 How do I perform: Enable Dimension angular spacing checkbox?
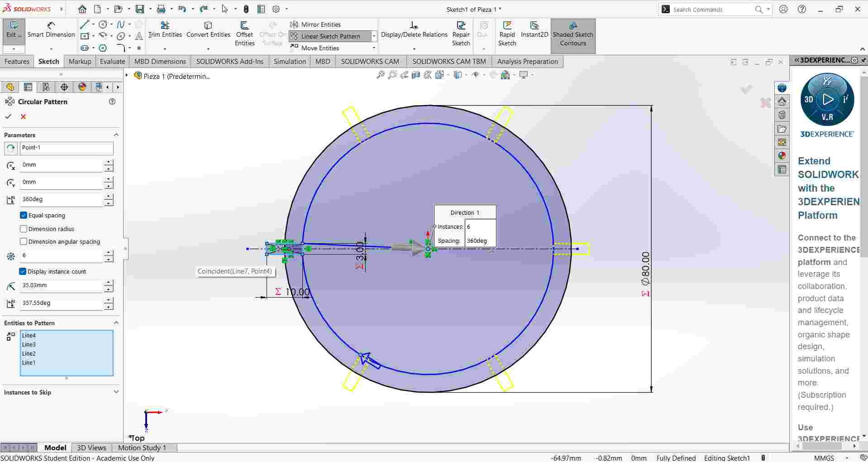tap(24, 241)
